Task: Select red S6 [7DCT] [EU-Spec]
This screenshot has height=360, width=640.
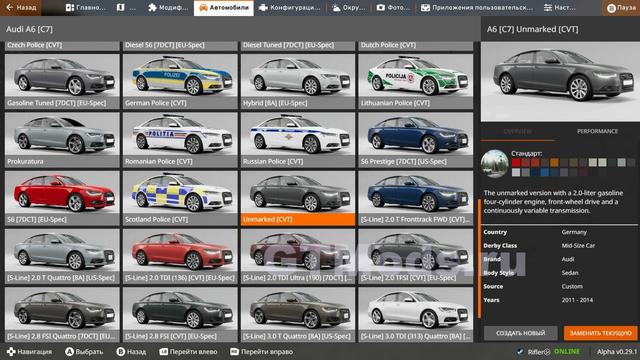Action: 62,198
